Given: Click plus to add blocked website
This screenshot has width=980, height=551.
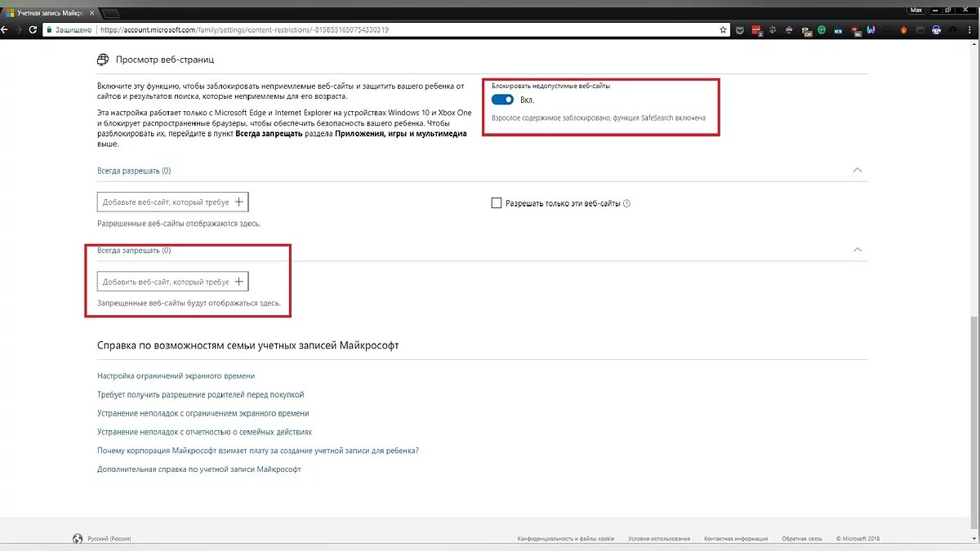Looking at the screenshot, I should click(238, 281).
